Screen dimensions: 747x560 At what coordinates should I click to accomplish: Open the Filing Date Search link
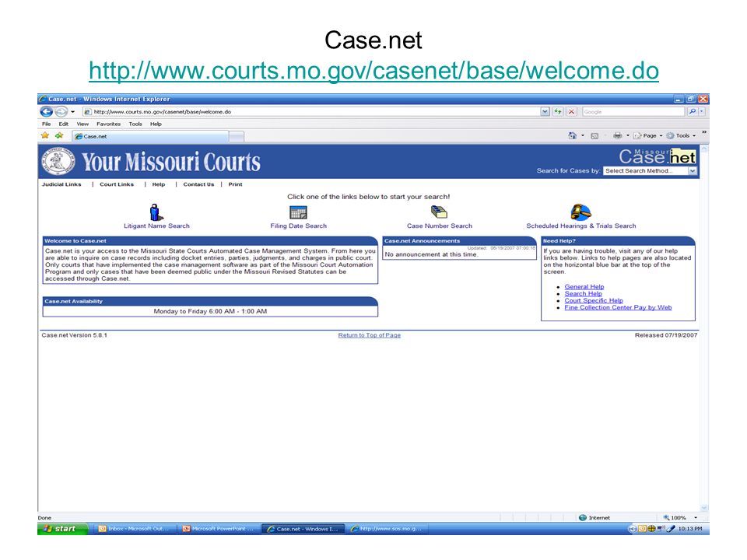click(x=299, y=226)
